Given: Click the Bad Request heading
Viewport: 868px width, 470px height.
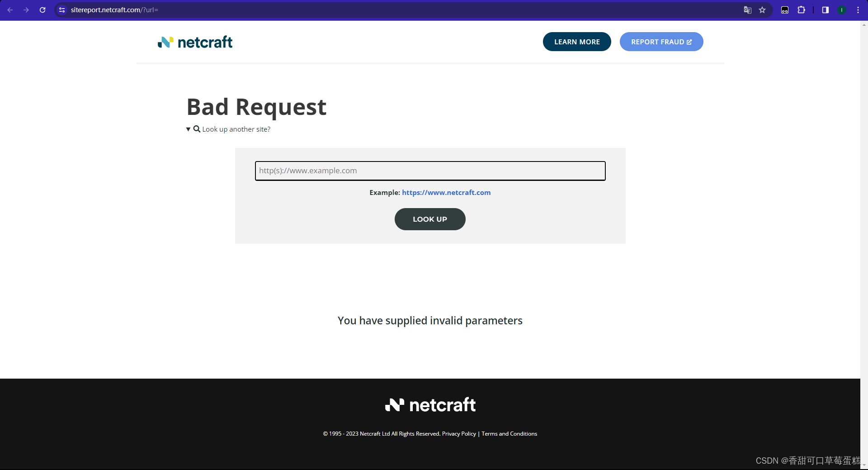Looking at the screenshot, I should pos(256,107).
